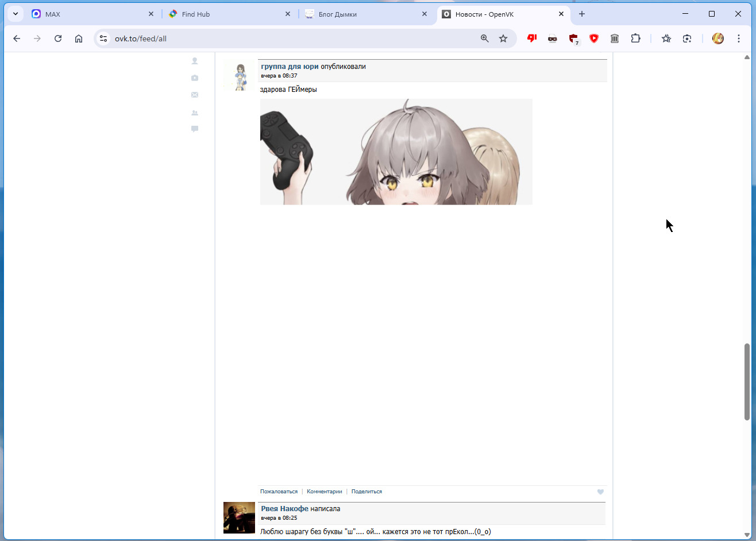Open the site information button in address bar
The width and height of the screenshot is (756, 541).
tap(103, 38)
